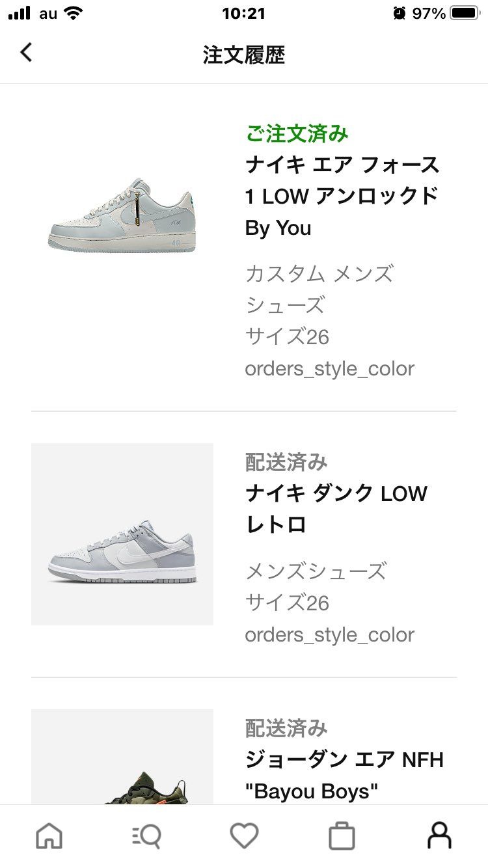Open the search tab icon

[146, 835]
